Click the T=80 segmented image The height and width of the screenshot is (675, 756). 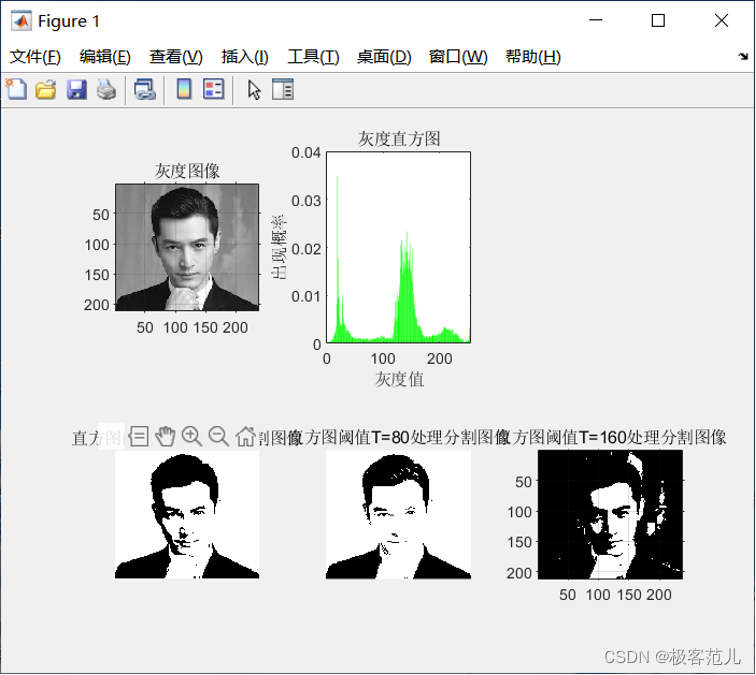click(398, 514)
